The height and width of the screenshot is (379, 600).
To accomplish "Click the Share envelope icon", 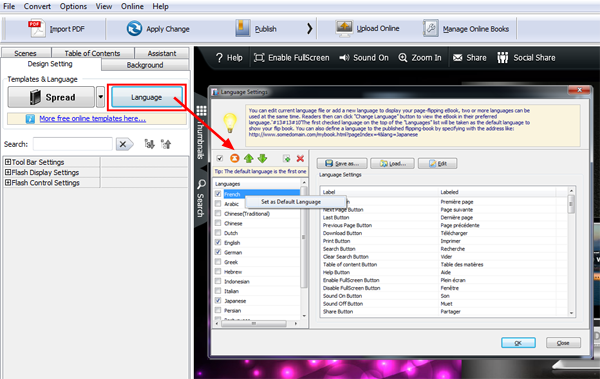I will click(x=457, y=58).
